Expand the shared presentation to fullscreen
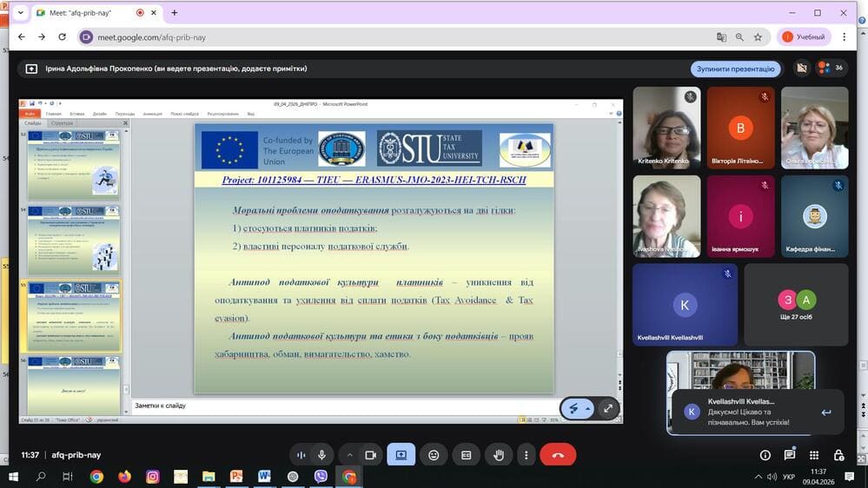 (608, 408)
